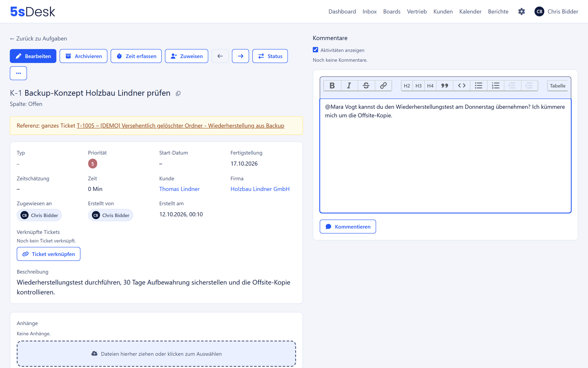Insert a bulleted list
The image size is (588, 368).
pos(479,85)
